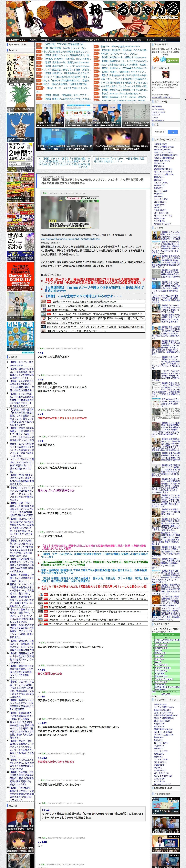Click the green Follow button
The image size is (186, 868).
click(x=173, y=60)
